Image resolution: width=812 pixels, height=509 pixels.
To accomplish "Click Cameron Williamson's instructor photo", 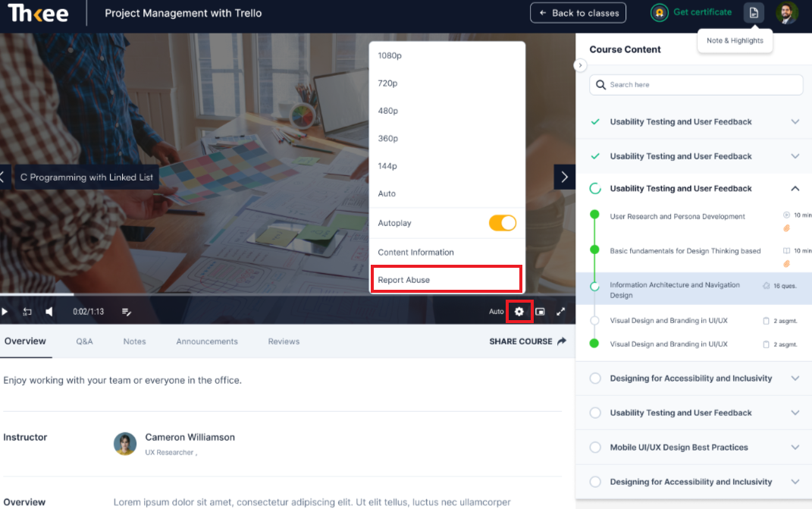I will pos(125,444).
